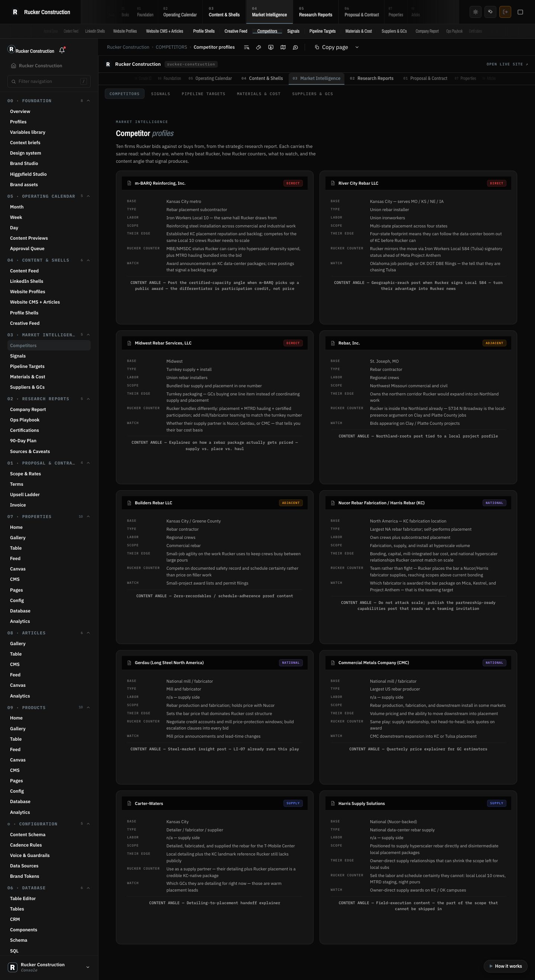
Task: Click the document icon on m-BARQ Reinforcing card
Action: 129,183
